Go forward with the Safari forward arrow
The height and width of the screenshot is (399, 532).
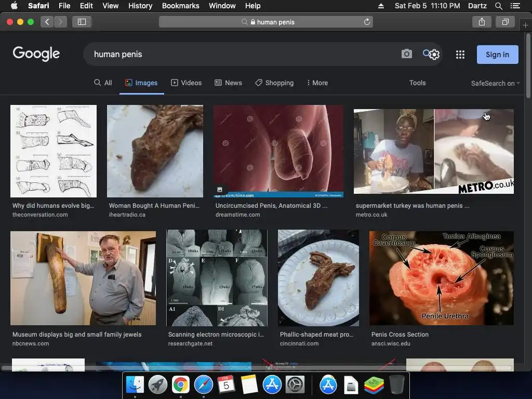point(60,22)
